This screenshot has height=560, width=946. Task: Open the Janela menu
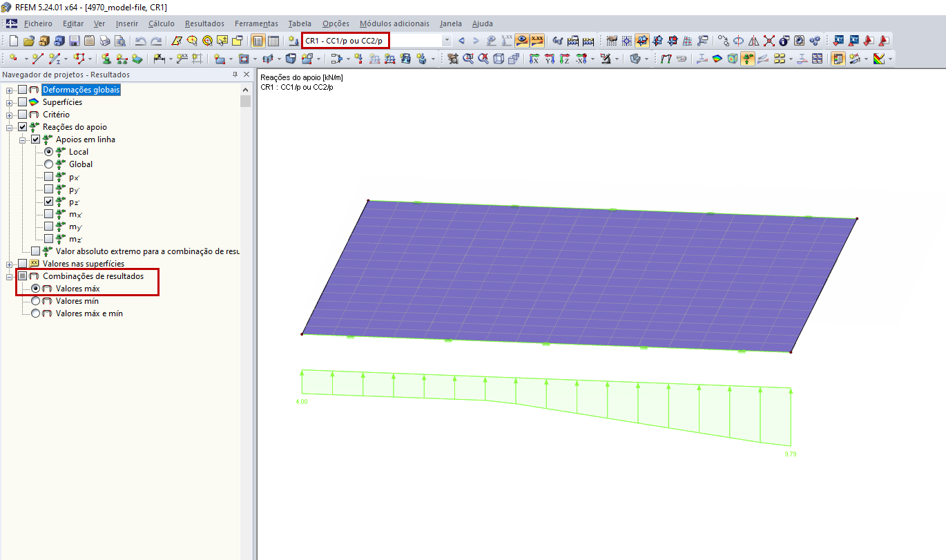click(451, 23)
